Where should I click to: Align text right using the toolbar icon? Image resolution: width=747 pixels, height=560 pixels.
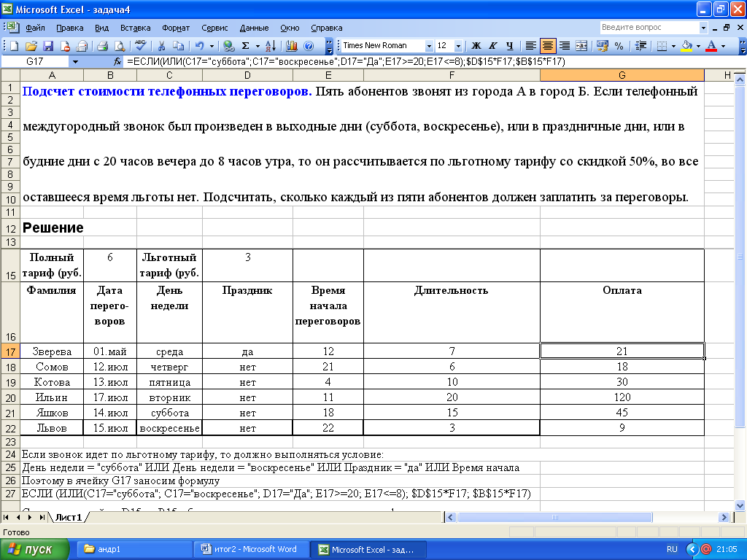click(565, 46)
